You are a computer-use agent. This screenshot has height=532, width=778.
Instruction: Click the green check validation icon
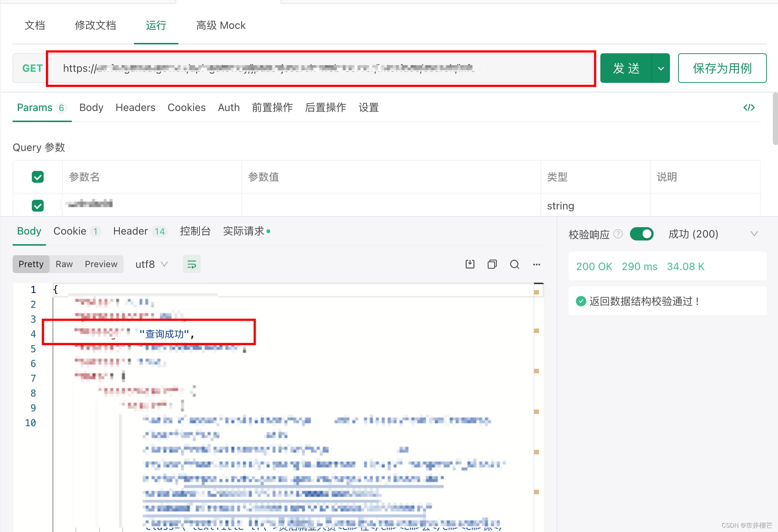581,301
